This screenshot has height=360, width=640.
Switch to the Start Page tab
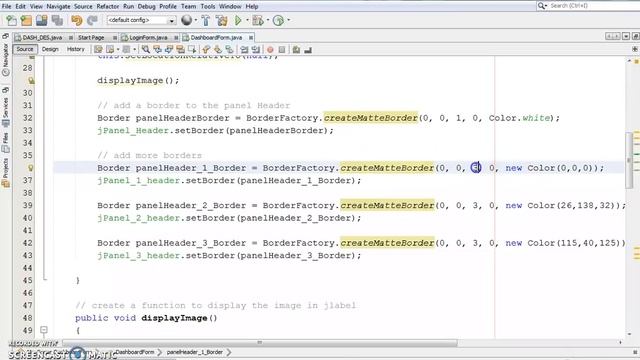91,38
